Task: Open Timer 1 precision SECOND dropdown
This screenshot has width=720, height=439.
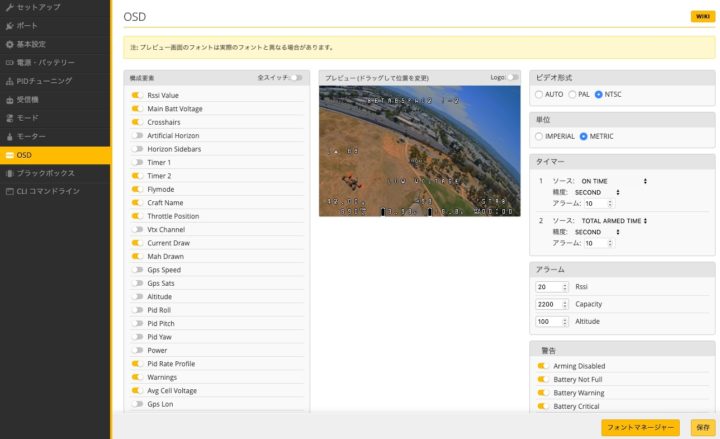Action: (596, 192)
